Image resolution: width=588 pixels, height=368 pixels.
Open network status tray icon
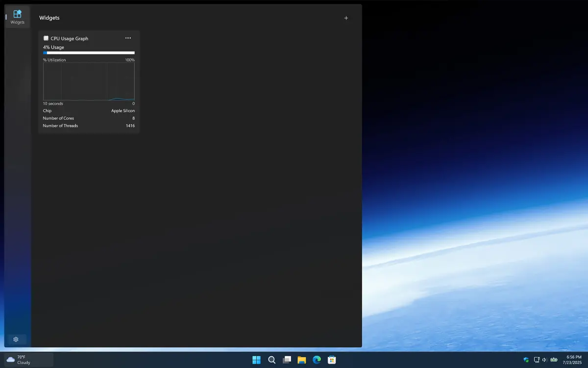[537, 360]
